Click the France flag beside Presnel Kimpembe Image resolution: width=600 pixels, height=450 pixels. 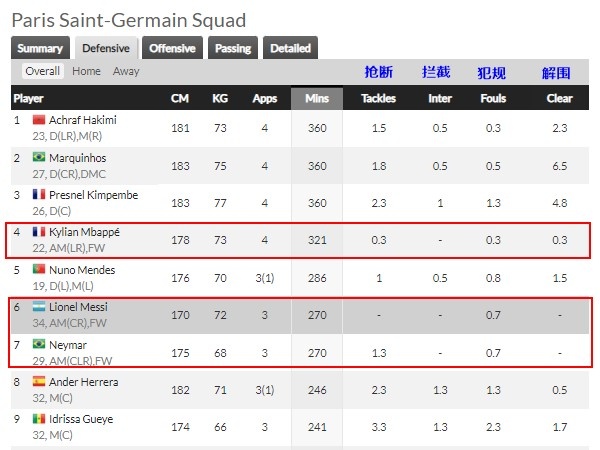pos(39,194)
